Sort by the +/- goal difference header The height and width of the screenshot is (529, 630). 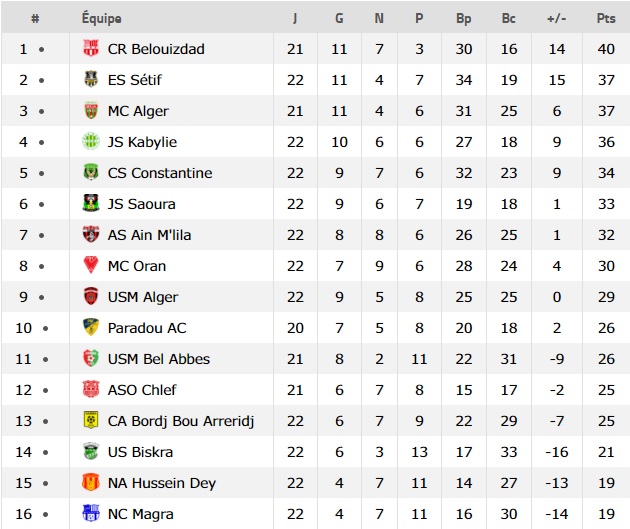[556, 18]
